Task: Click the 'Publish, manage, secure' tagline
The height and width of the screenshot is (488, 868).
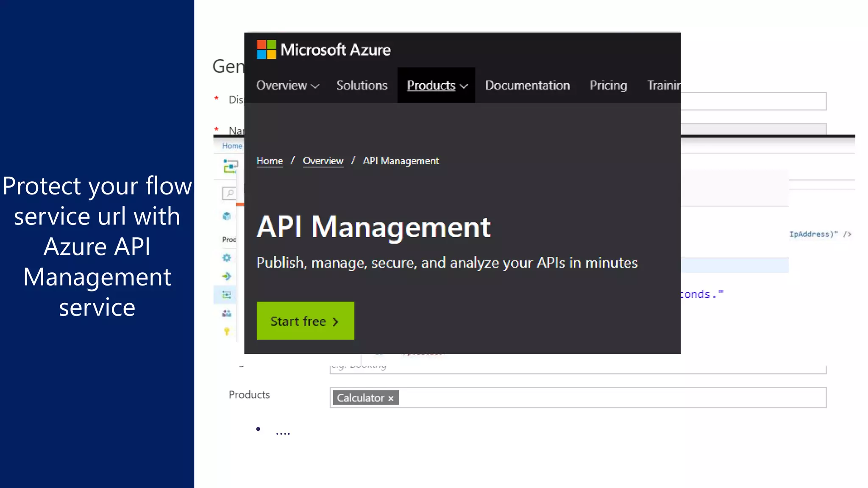Action: tap(447, 263)
